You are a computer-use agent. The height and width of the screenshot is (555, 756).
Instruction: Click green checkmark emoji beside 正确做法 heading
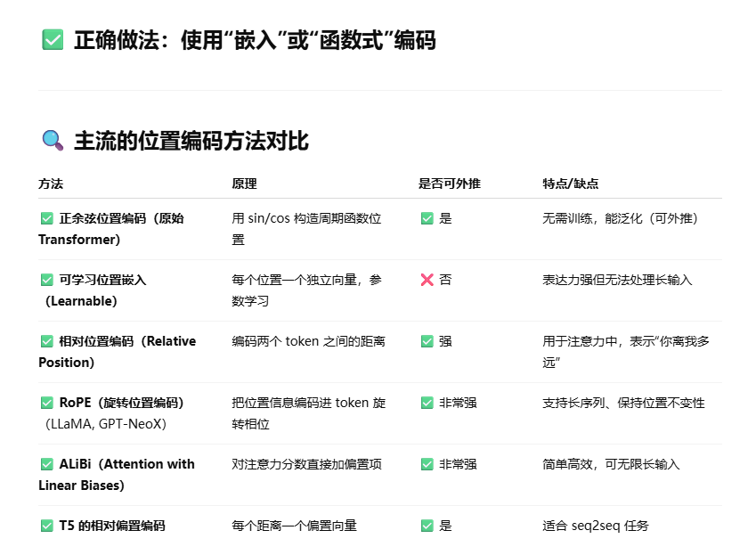[x=53, y=39]
